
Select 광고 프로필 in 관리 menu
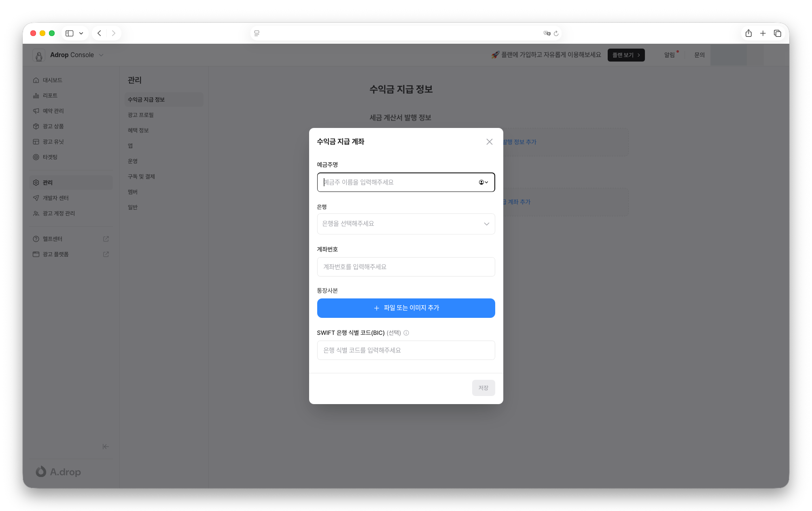coord(141,115)
